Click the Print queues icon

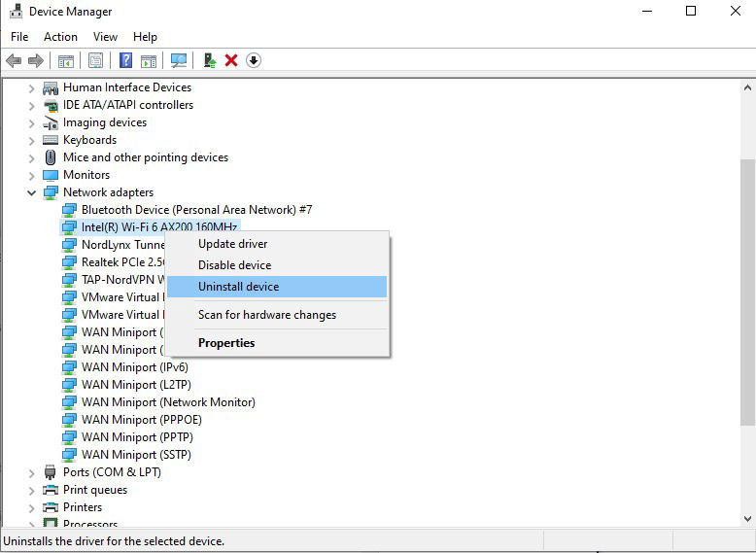51,490
